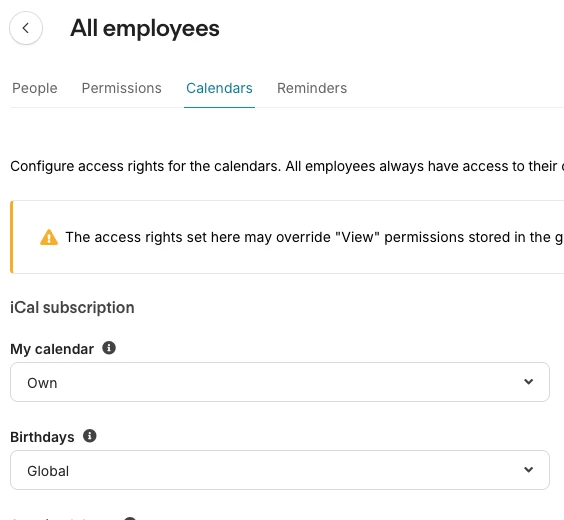Screen dimensions: 564x520
Task: Go back using the left chevron button
Action: [x=26, y=28]
